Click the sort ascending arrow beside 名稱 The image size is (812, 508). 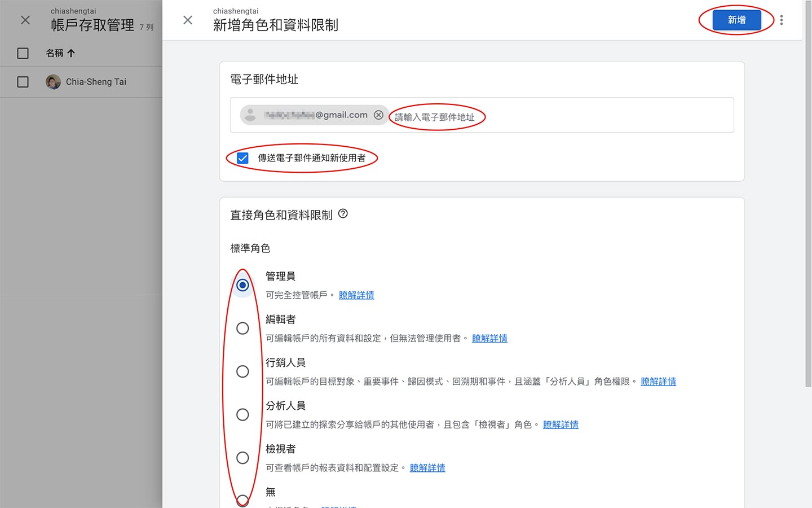(x=71, y=52)
